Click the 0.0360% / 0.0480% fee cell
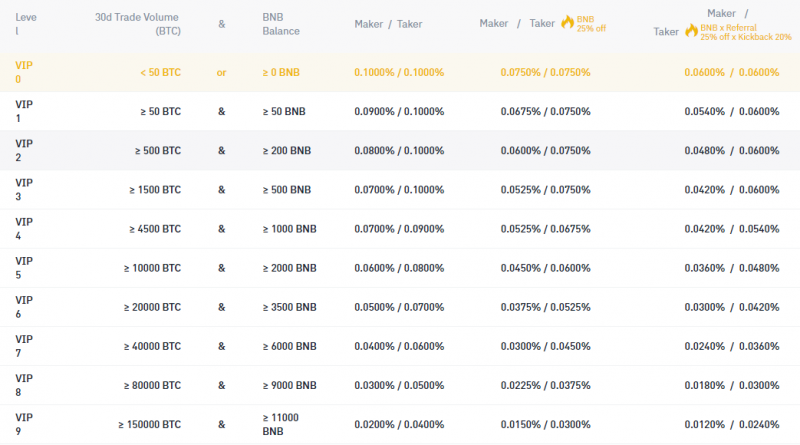The width and height of the screenshot is (800, 445). (732, 268)
